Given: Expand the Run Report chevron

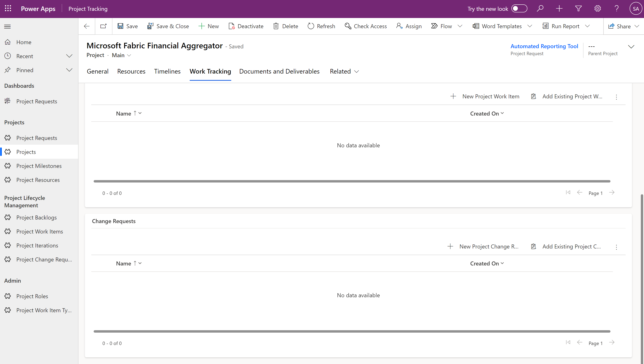Looking at the screenshot, I should (587, 26).
